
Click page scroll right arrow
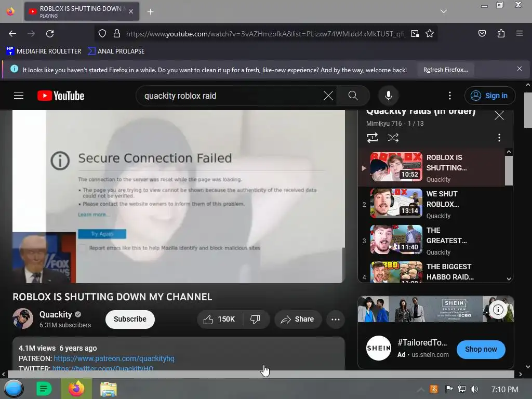coord(520,374)
